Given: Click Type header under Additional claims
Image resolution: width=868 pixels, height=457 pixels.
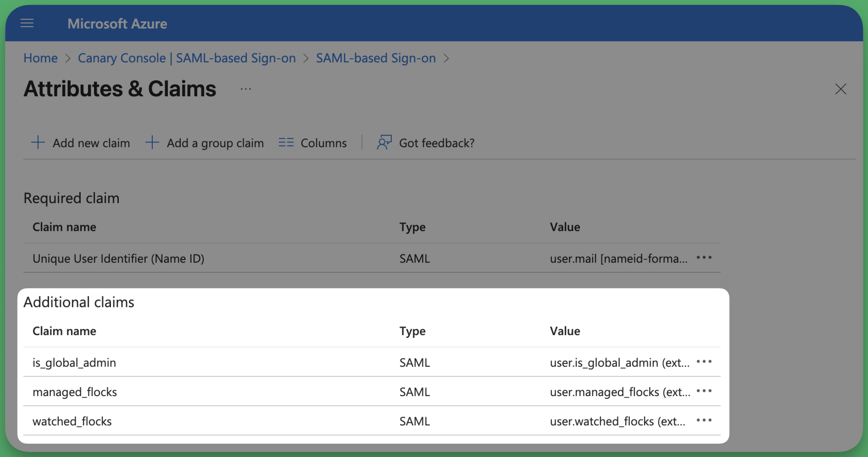Looking at the screenshot, I should tap(412, 331).
